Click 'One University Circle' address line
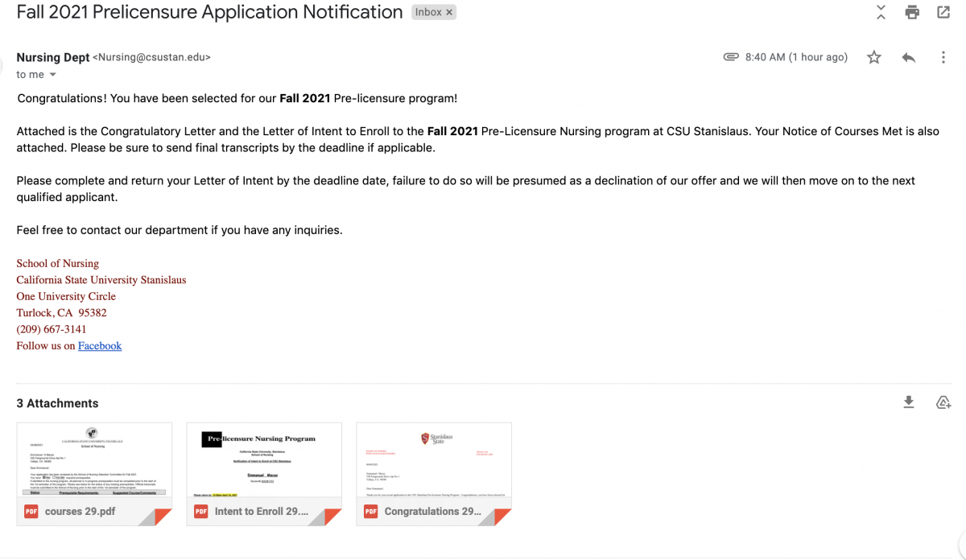 [66, 296]
